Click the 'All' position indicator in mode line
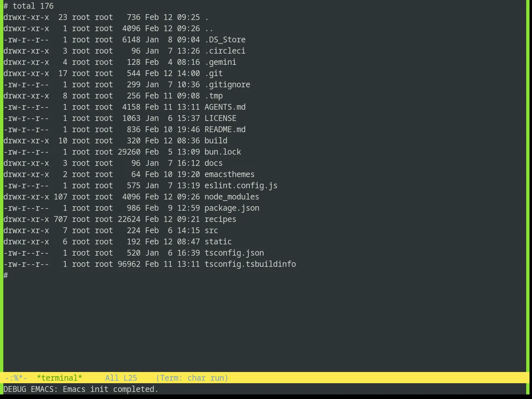Viewport: 532px width, 399px height. [112, 378]
